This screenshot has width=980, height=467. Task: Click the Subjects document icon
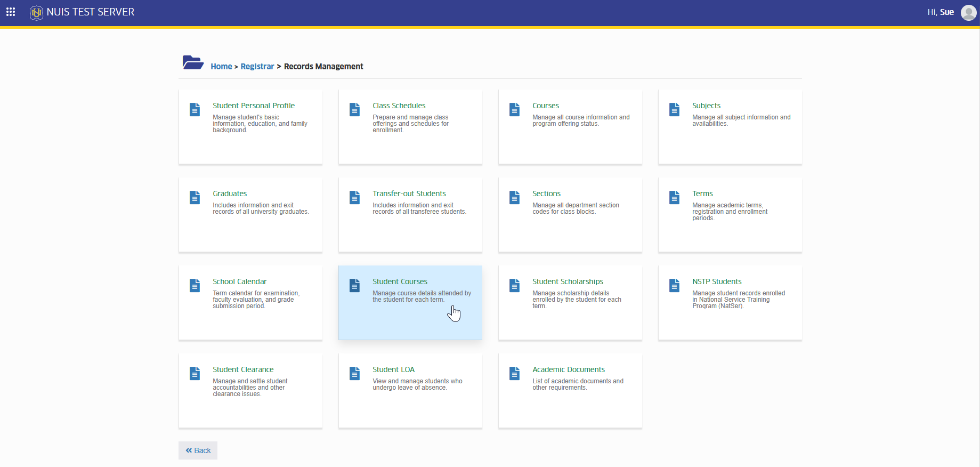pos(675,109)
